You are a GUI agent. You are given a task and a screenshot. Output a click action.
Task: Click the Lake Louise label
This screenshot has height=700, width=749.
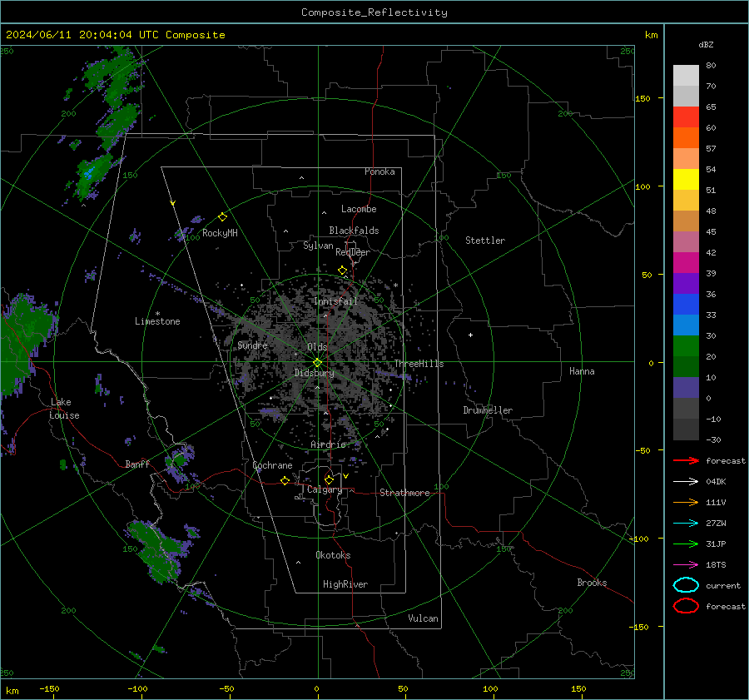coord(64,409)
